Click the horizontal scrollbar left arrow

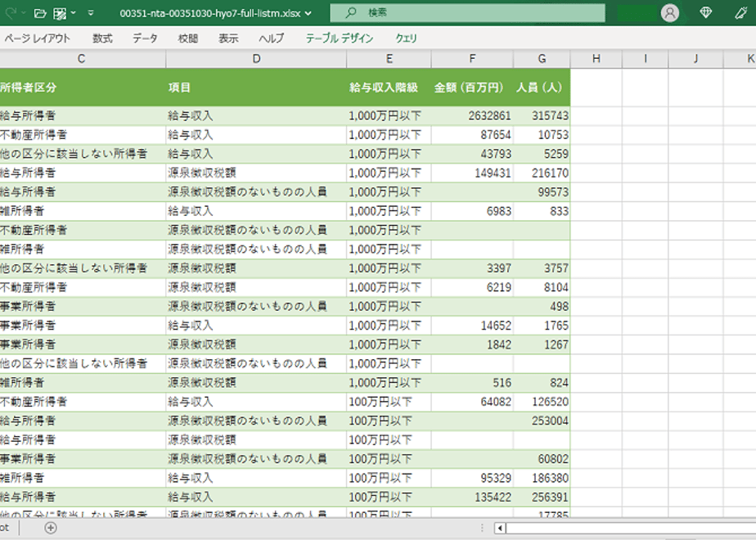[500, 529]
